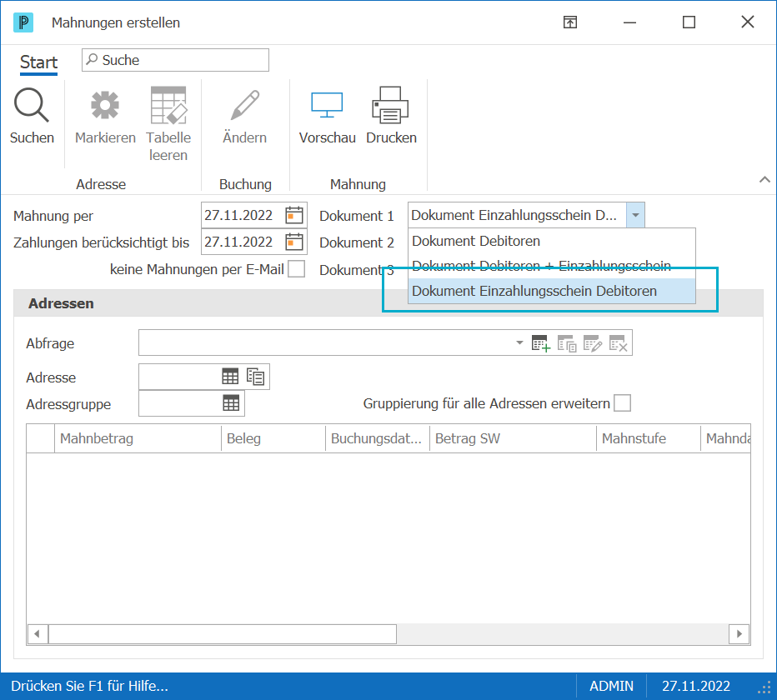The height and width of the screenshot is (700, 777).
Task: Select the Tabelle leeren icon
Action: (x=168, y=105)
